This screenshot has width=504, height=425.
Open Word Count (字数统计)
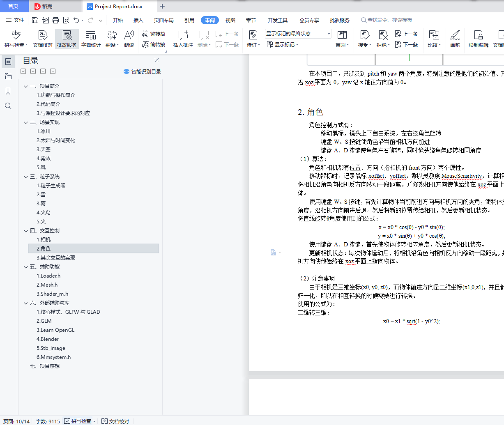pyautogui.click(x=91, y=39)
